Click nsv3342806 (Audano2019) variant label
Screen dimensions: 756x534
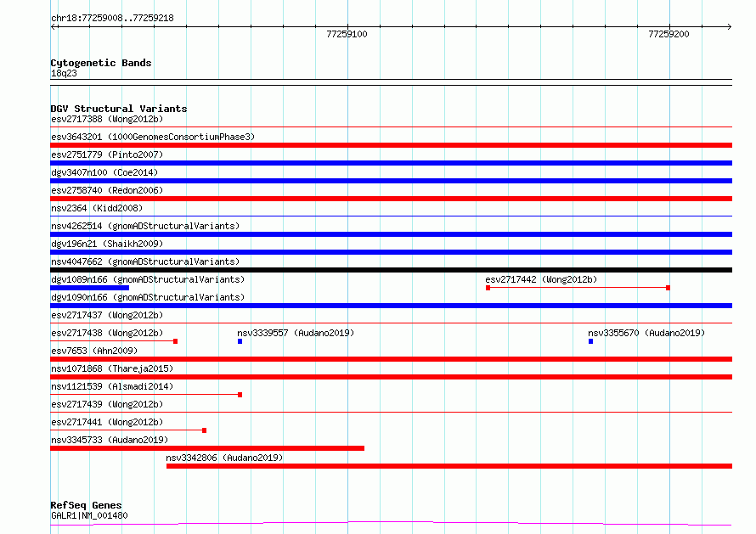pyautogui.click(x=224, y=458)
